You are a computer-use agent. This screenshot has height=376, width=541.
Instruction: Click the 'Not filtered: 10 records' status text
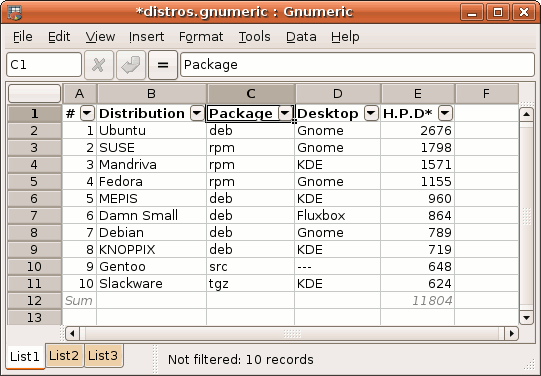[x=240, y=359]
